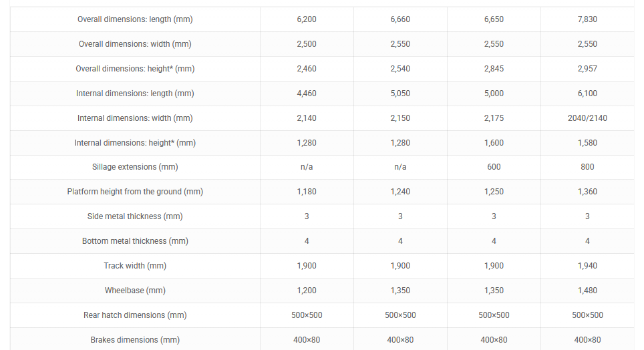This screenshot has width=644, height=350.
Task: Select the 'Sillage extensions (mm)' row label
Action: tap(135, 167)
